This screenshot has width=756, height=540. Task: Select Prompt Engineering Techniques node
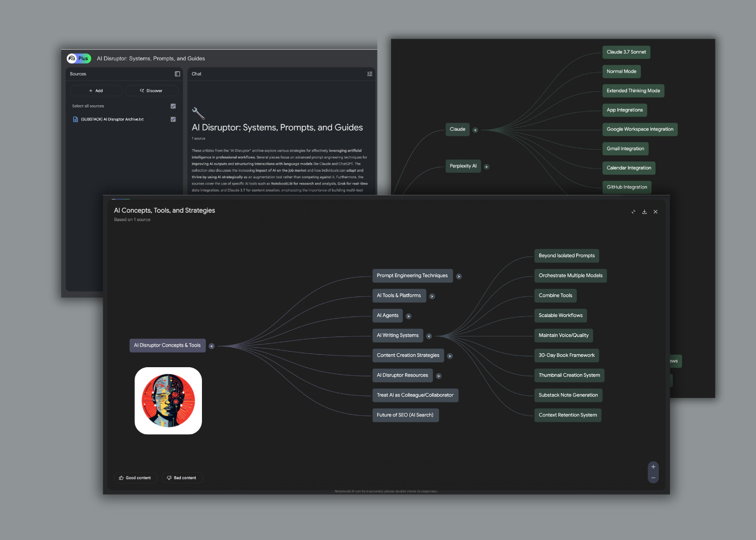click(x=413, y=276)
